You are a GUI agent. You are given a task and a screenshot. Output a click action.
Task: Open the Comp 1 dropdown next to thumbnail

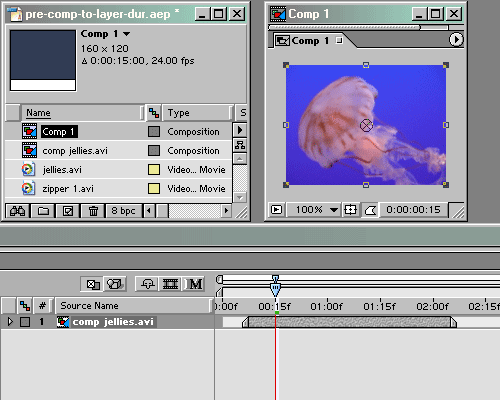pos(126,34)
